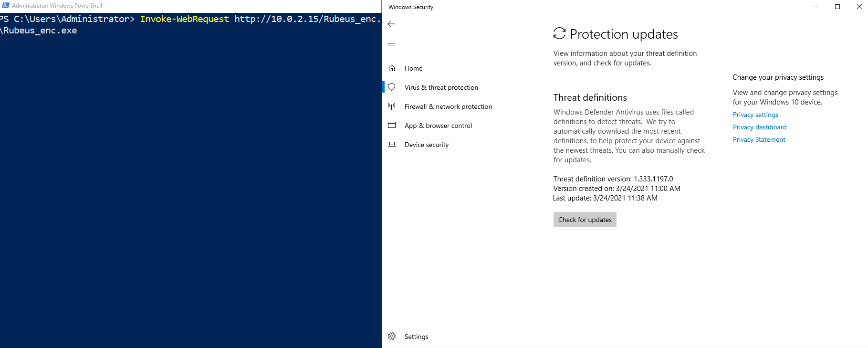Open Privacy dashboard link
The height and width of the screenshot is (348, 868).
[x=760, y=127]
